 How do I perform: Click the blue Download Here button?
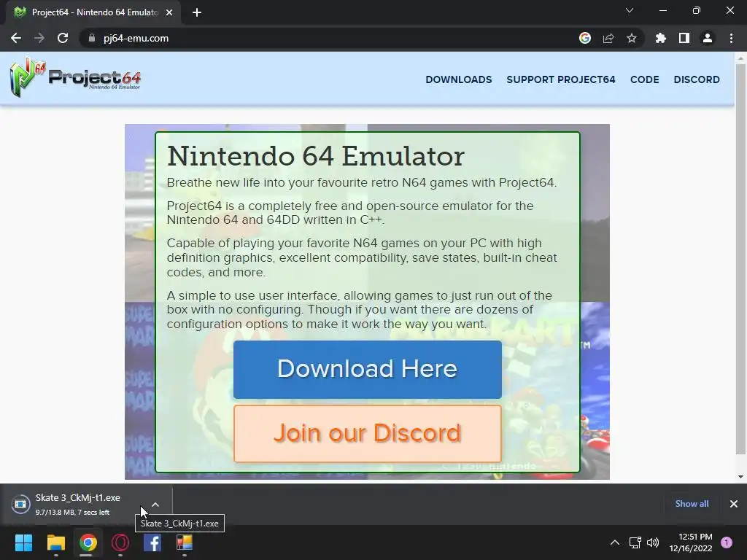tap(368, 369)
